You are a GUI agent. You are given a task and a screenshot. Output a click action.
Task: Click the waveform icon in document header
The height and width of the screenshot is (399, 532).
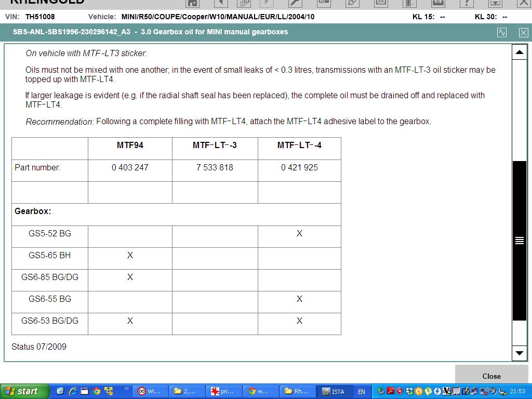(x=502, y=32)
